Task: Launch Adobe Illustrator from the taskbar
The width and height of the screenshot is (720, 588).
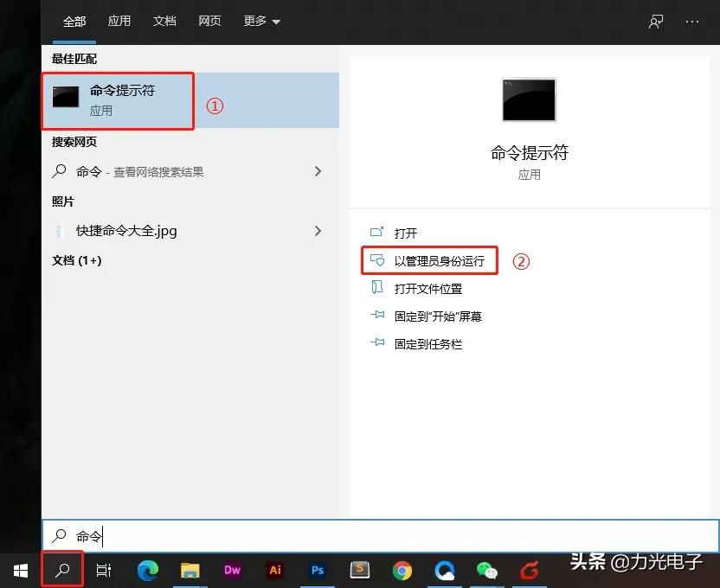Action: coord(275,570)
